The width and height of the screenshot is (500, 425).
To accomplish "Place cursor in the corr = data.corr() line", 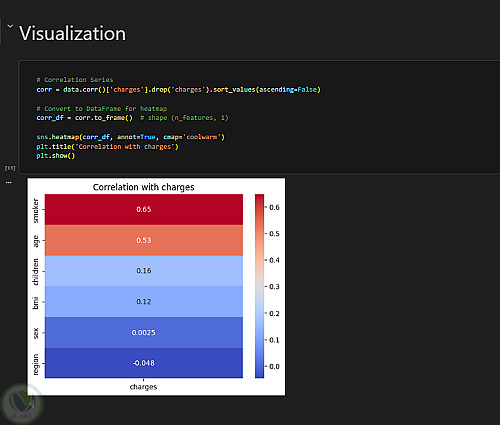I will [178, 90].
